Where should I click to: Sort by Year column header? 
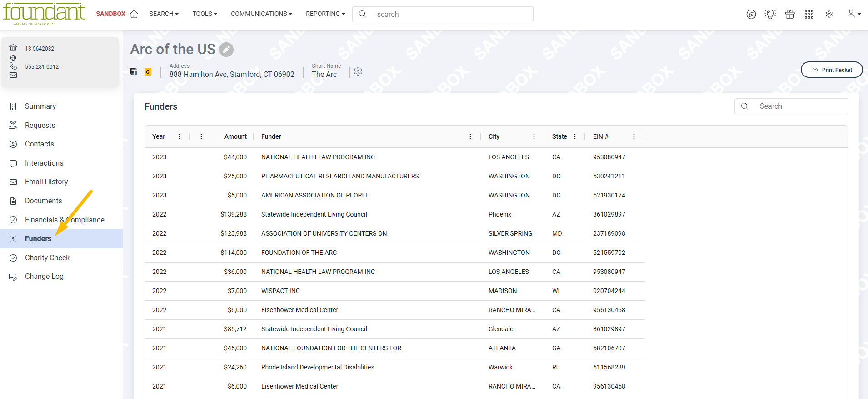coord(159,136)
